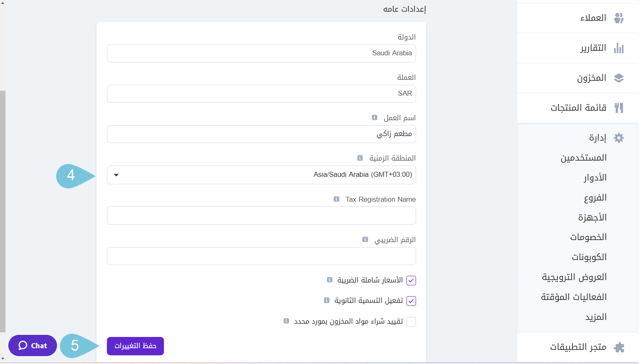The width and height of the screenshot is (639, 364).
Task: Open the التقارير reports icon
Action: tap(619, 48)
